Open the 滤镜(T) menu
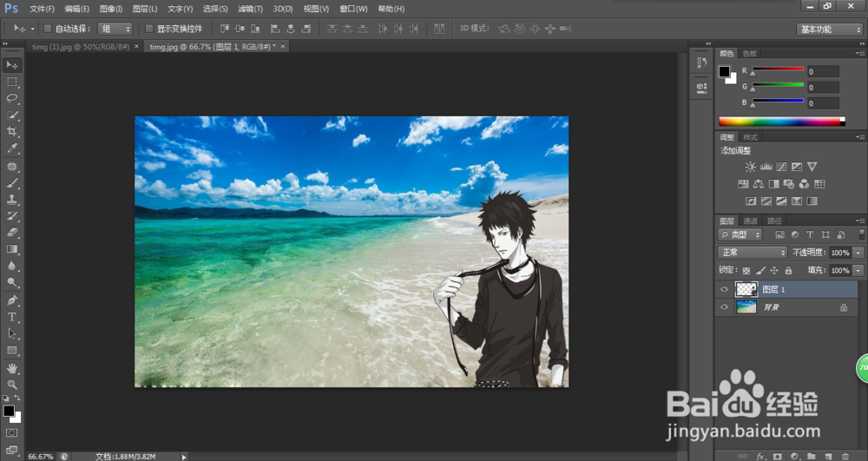Screen dimensions: 868x461 coord(250,9)
